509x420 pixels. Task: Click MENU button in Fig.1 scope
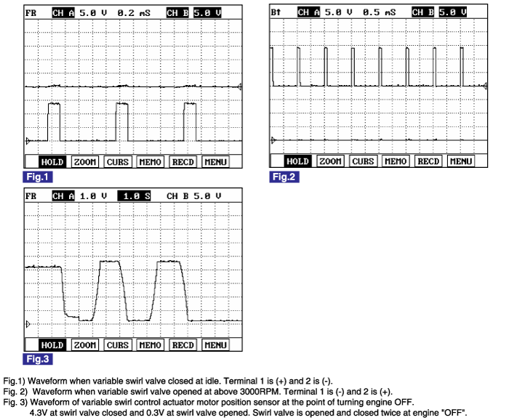coord(215,162)
